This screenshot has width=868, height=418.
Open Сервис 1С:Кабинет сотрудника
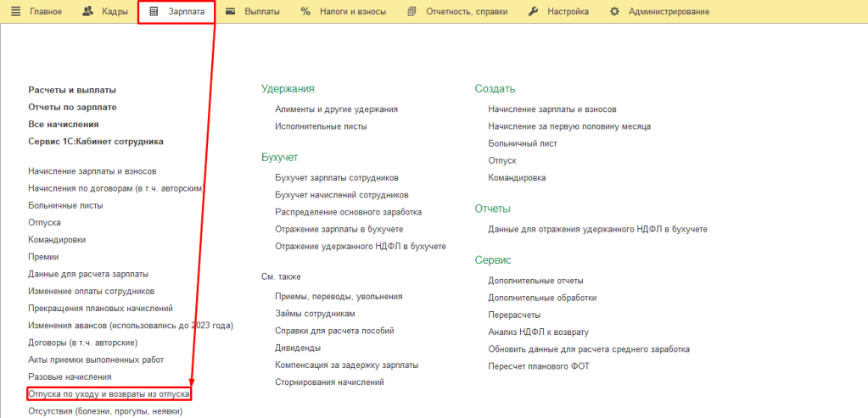click(x=96, y=142)
